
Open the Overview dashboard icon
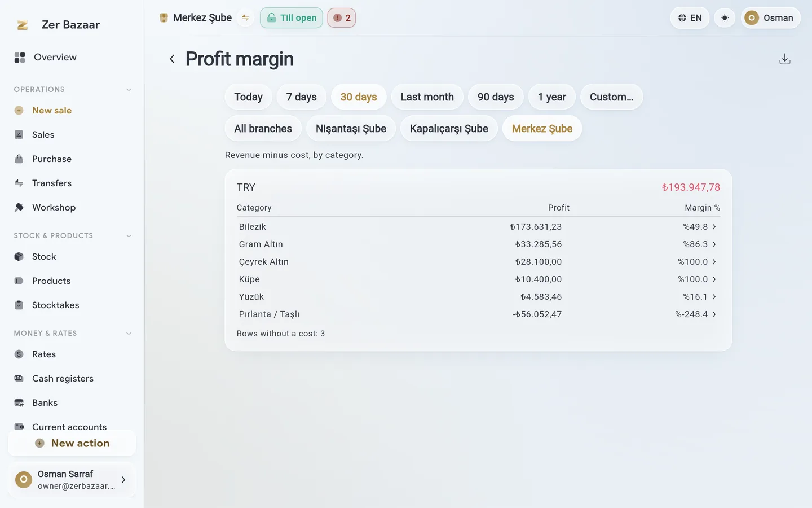[20, 57]
